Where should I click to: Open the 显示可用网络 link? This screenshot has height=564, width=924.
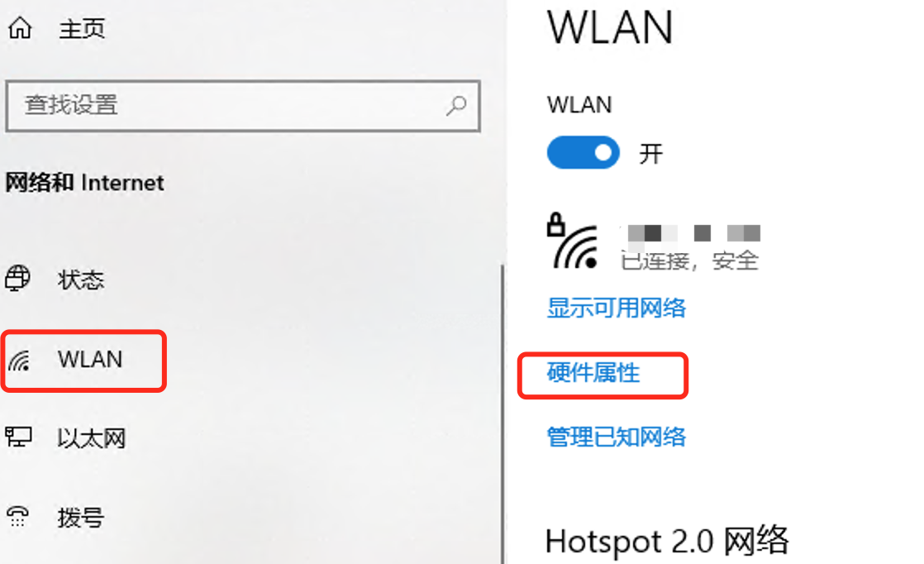(x=617, y=308)
